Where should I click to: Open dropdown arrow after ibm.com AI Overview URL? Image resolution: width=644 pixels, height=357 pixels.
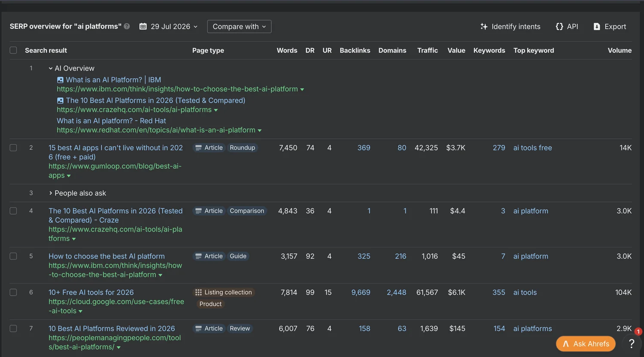click(x=302, y=89)
